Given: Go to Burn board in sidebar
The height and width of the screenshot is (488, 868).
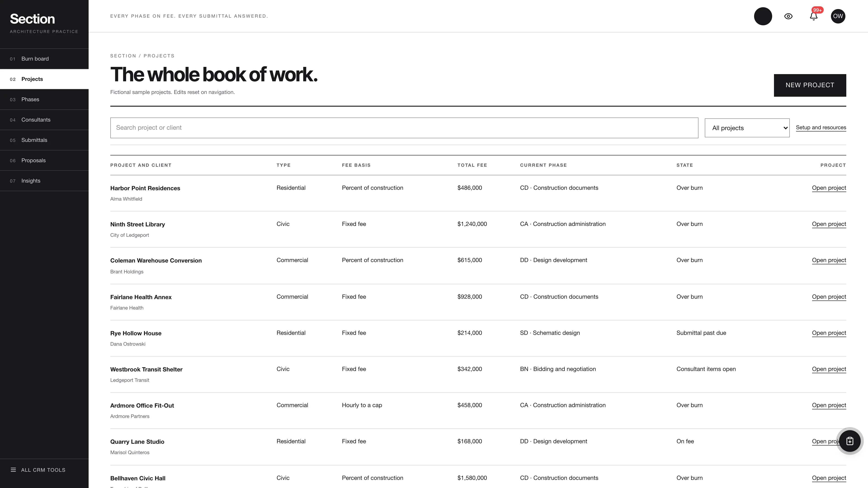Looking at the screenshot, I should point(44,59).
